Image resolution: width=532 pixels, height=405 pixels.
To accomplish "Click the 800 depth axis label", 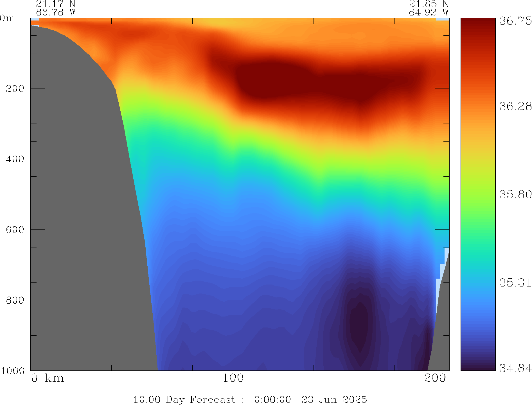I will click(15, 300).
